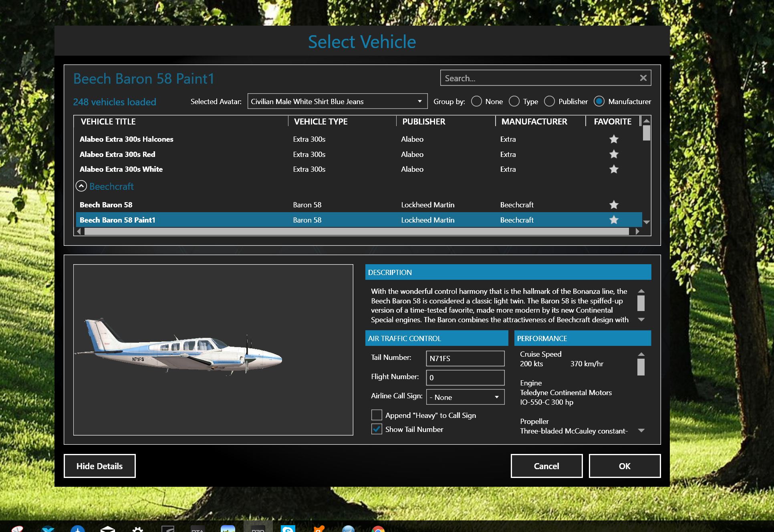This screenshot has height=532, width=774.
Task: Toggle favorite star for Beech Baron 58 Paint1
Action: pyautogui.click(x=614, y=220)
